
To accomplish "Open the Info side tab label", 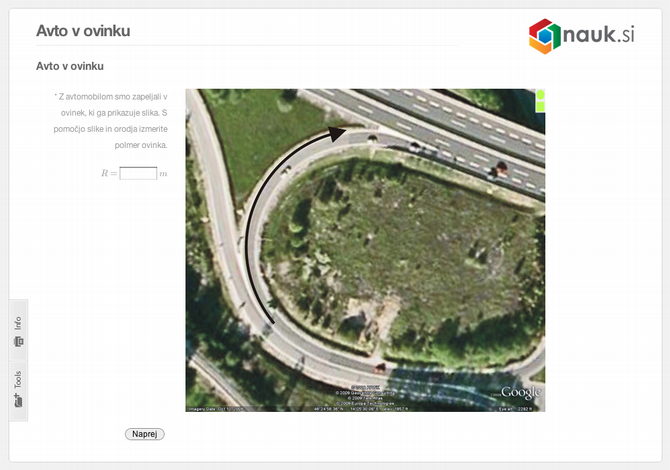I will tap(18, 323).
